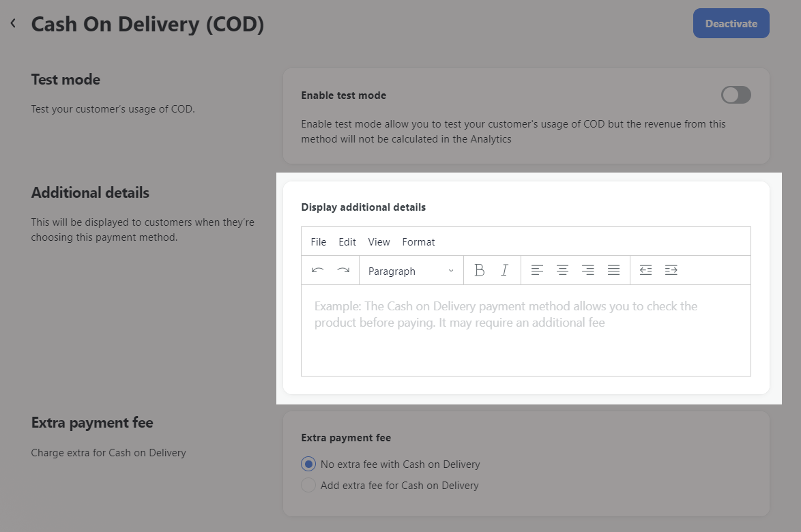This screenshot has width=801, height=532.
Task: Toggle italic formatting
Action: tap(505, 271)
